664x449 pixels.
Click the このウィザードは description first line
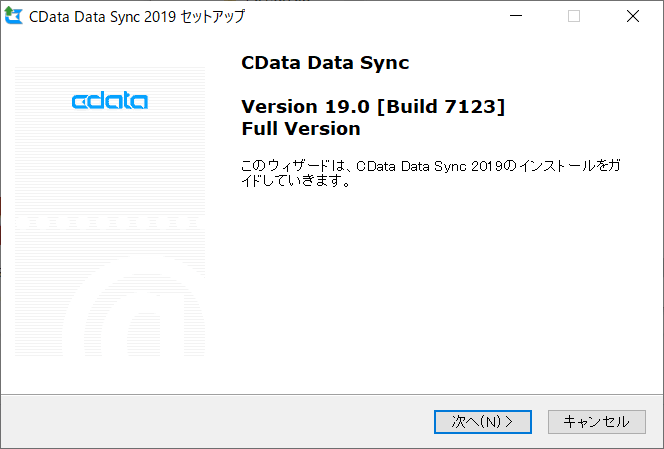click(431, 166)
